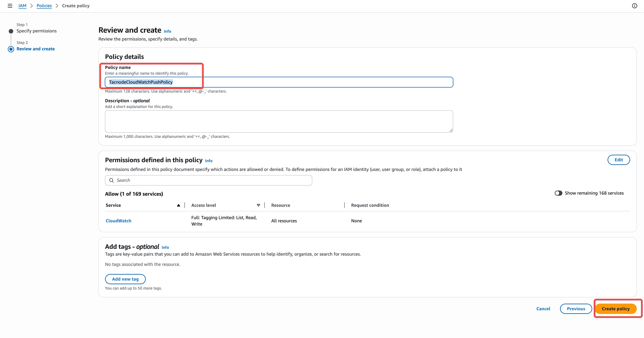
Task: Open Info next to Review and create
Action: tap(167, 31)
